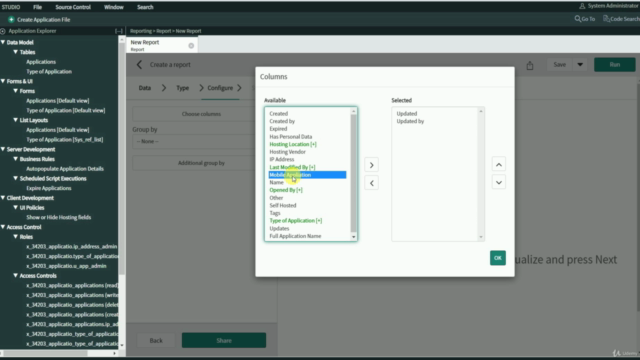Select Updated by in Selected list

[410, 121]
